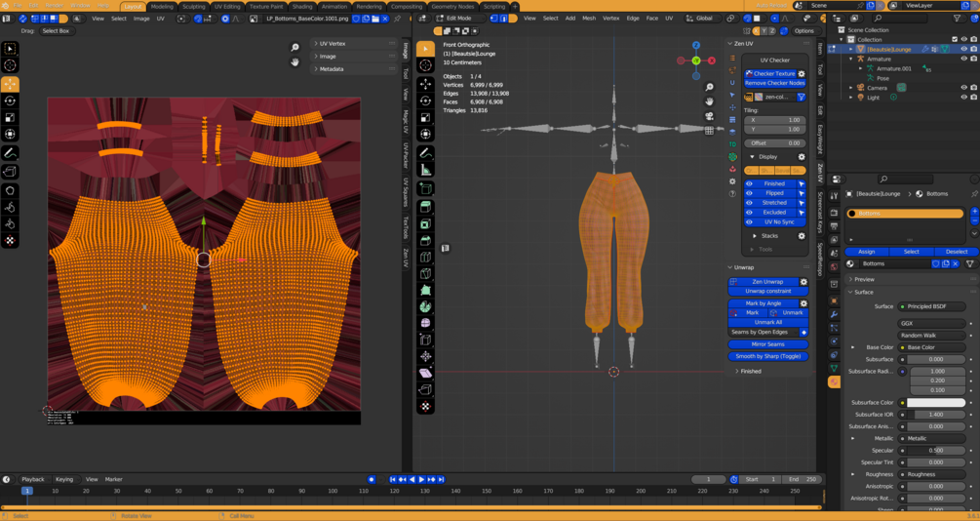The image size is (980, 521).
Task: Click the Subsurface Color white swatch
Action: click(935, 403)
